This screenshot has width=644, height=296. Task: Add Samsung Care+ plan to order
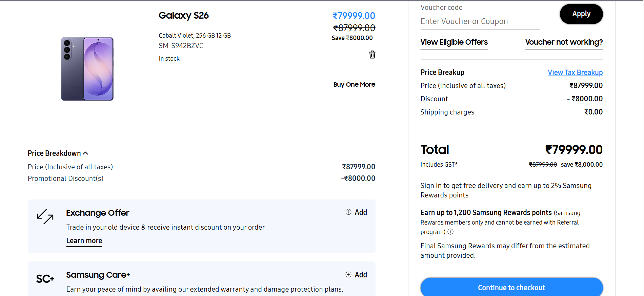(356, 275)
